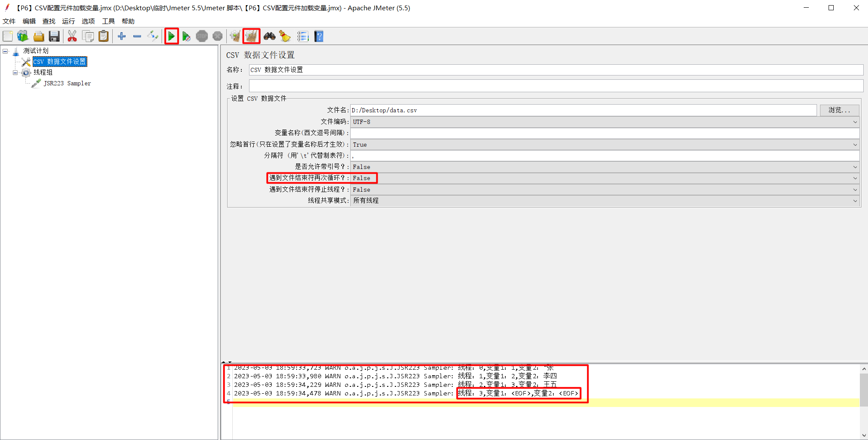Viewport: 868px width, 440px height.
Task: Click the Clear All brooms icon
Action: point(251,36)
